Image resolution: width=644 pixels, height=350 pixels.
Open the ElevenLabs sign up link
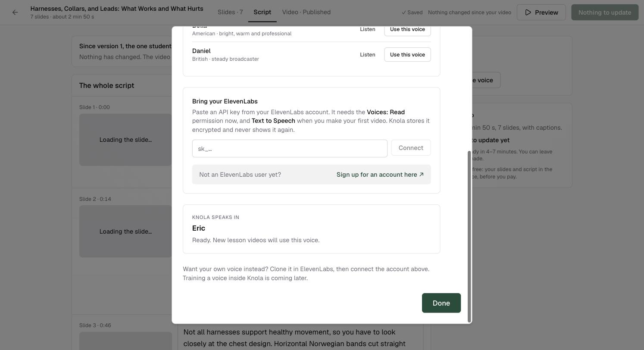pyautogui.click(x=380, y=175)
